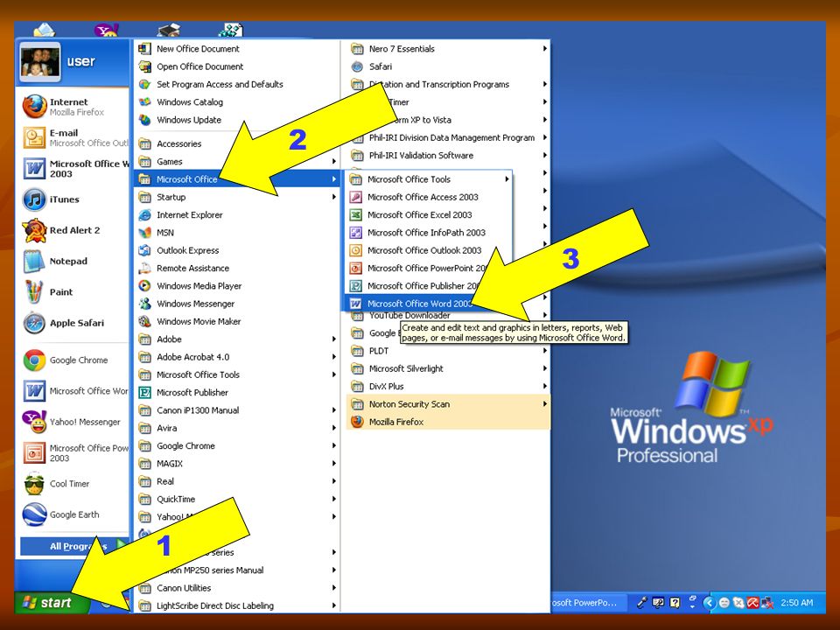840x630 pixels.
Task: Click the Notepad icon
Action: coord(34,262)
